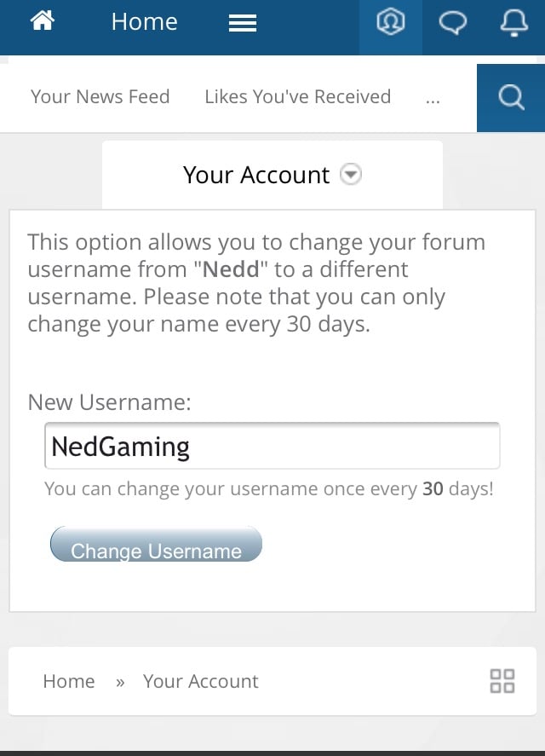Open the alerts bell icon
The width and height of the screenshot is (545, 756).
513,23
